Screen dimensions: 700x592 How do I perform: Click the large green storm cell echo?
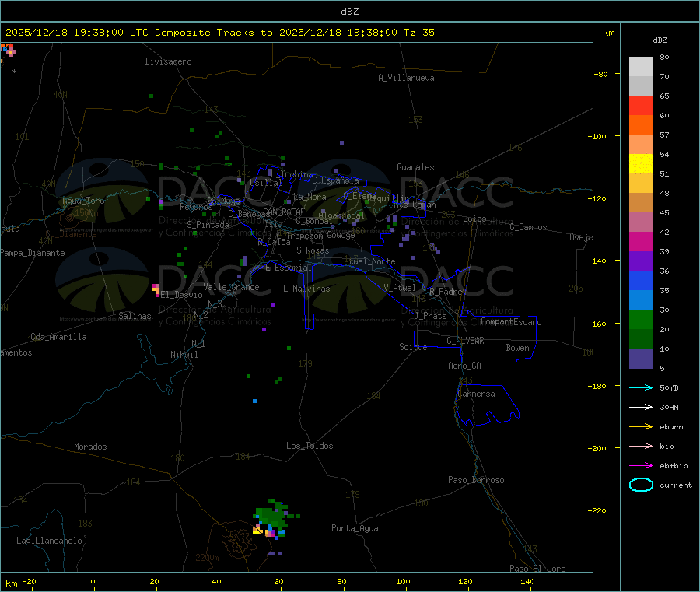pos(271,516)
